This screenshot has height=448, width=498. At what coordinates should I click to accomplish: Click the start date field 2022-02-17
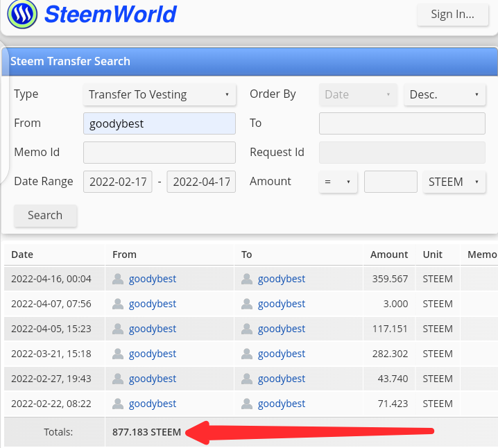click(118, 182)
